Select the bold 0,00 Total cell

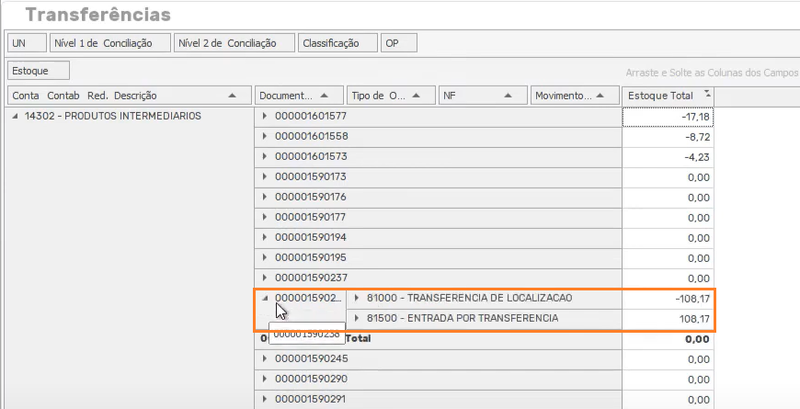668,339
